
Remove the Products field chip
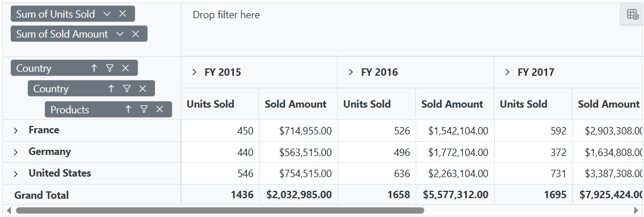pos(160,109)
